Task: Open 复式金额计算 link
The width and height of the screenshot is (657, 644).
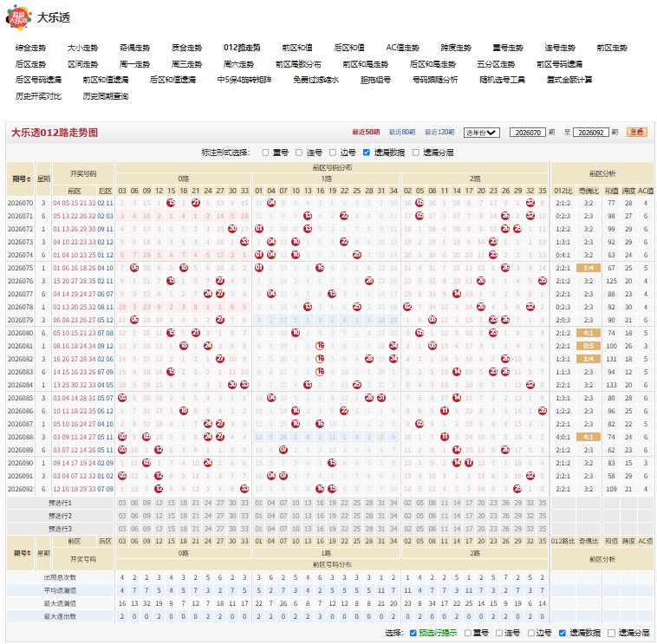Action: [569, 80]
